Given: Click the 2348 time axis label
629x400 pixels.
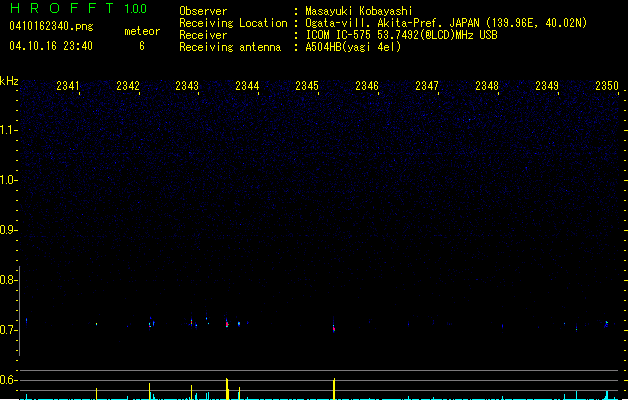Looking at the screenshot, I should click(x=487, y=86).
